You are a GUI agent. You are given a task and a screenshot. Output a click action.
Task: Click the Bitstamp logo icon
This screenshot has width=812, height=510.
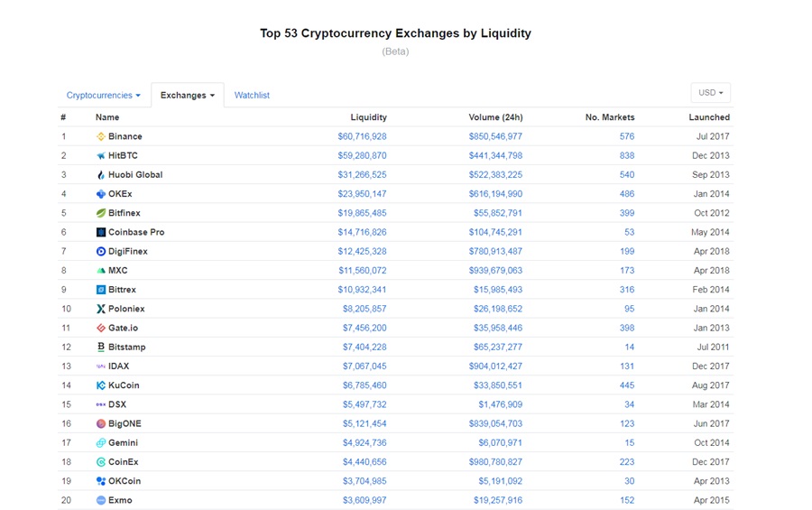[101, 347]
